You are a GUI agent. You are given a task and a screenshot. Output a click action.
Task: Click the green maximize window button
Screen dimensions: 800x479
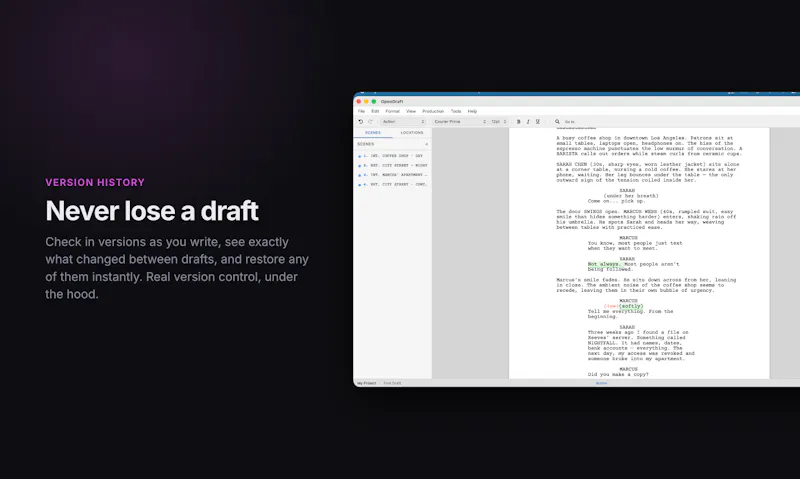(373, 102)
